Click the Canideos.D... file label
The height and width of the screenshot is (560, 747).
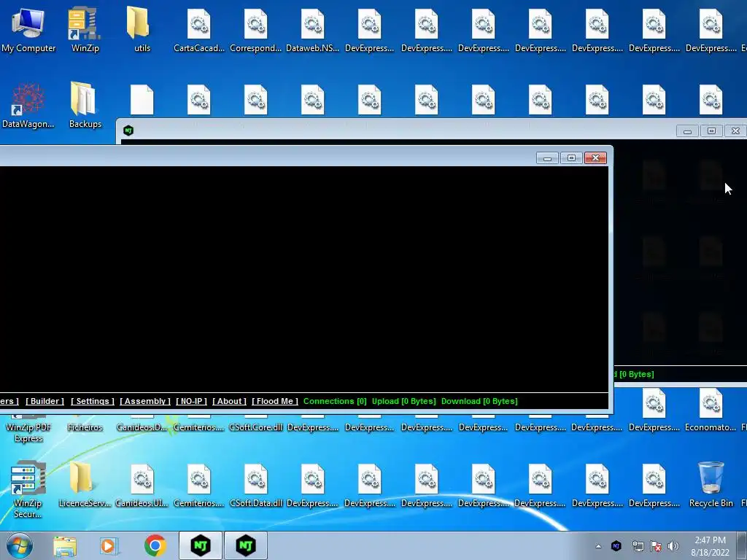click(x=142, y=427)
